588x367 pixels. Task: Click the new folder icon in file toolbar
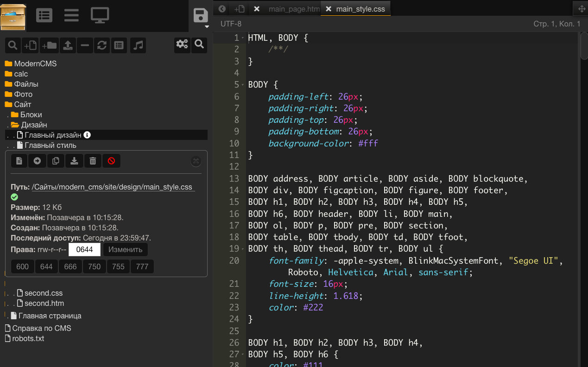pos(49,45)
